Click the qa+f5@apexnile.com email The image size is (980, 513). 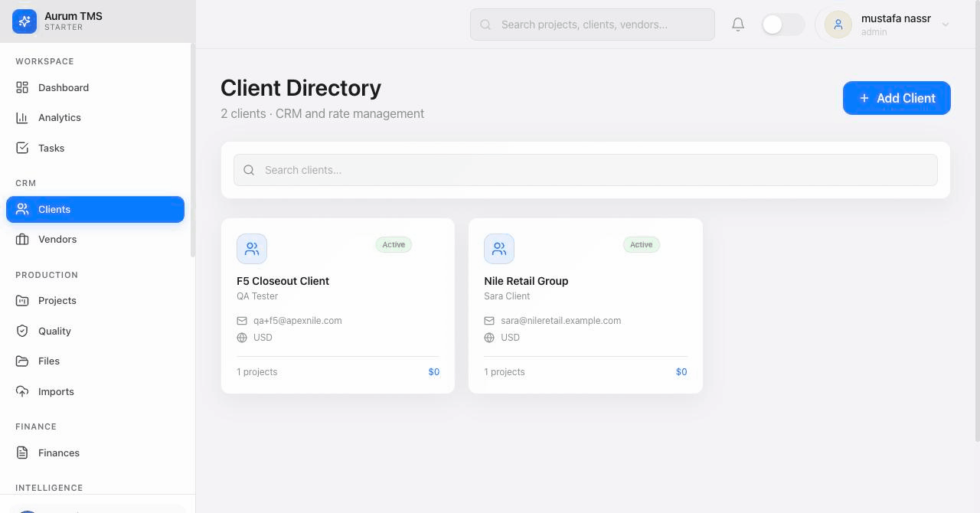pos(298,321)
